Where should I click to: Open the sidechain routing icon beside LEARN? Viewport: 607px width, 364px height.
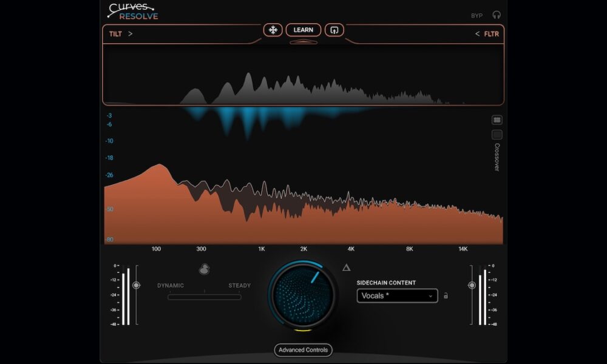(334, 30)
